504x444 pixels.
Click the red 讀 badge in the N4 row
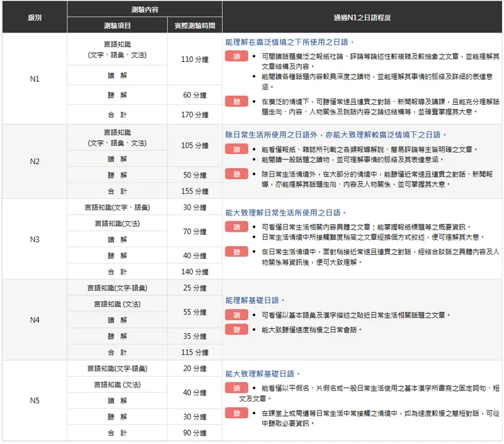click(236, 315)
